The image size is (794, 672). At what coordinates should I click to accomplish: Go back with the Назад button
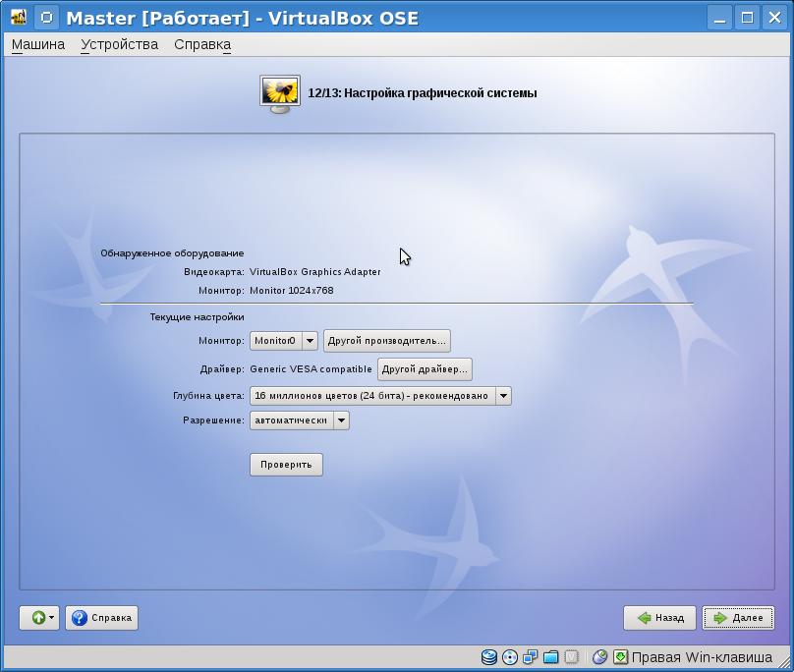[659, 618]
